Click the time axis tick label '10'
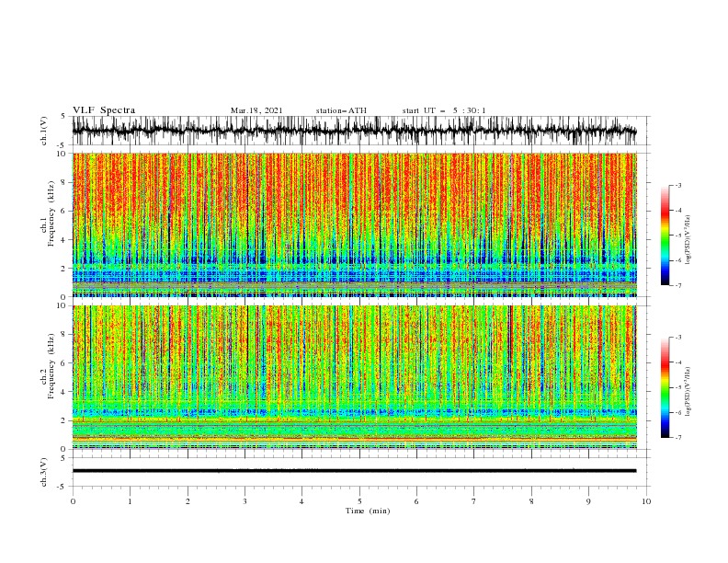Viewport: 728px width, 563px height. coord(646,501)
